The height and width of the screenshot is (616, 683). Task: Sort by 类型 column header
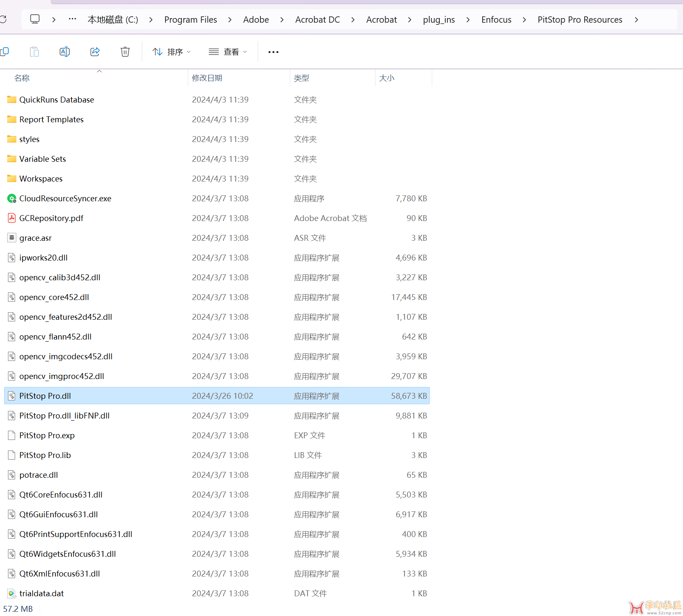[302, 78]
